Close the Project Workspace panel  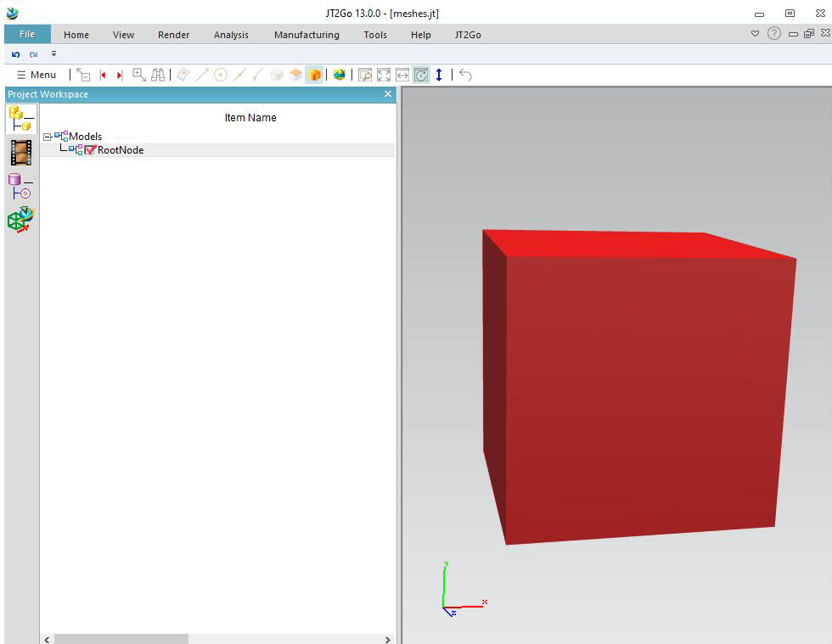click(x=388, y=94)
